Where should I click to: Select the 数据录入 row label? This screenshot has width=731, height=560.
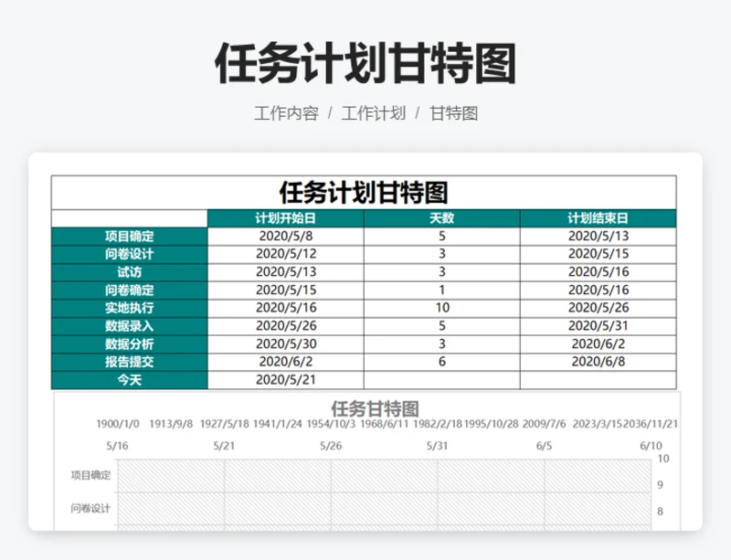click(x=130, y=326)
